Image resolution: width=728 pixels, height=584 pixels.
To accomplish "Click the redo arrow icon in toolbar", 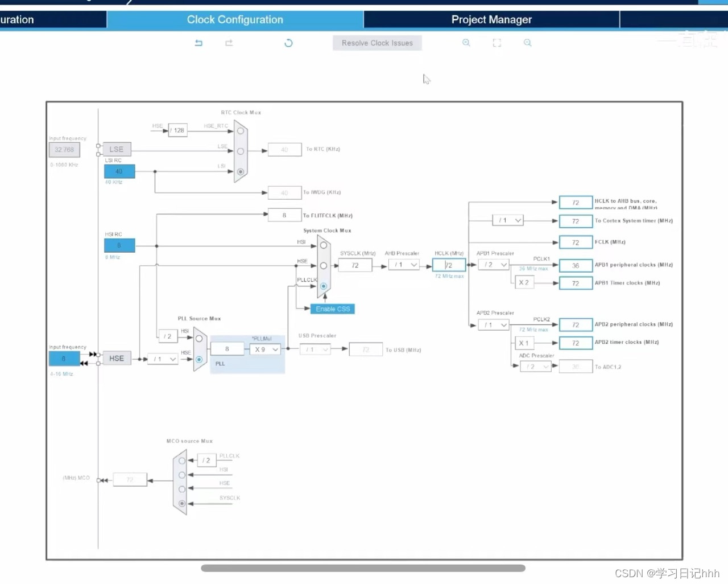I will (229, 43).
